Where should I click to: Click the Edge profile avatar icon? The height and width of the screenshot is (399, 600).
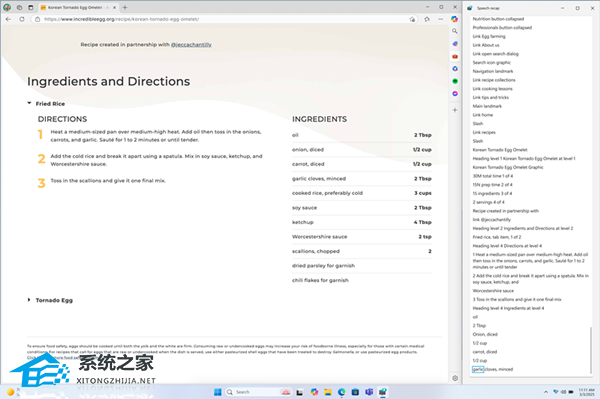pyautogui.click(x=7, y=7)
